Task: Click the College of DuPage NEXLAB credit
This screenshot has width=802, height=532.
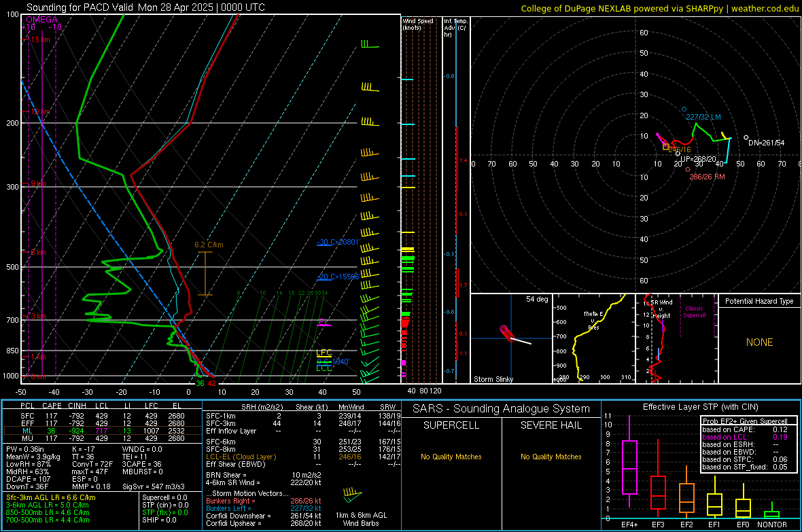Action: tap(660, 8)
